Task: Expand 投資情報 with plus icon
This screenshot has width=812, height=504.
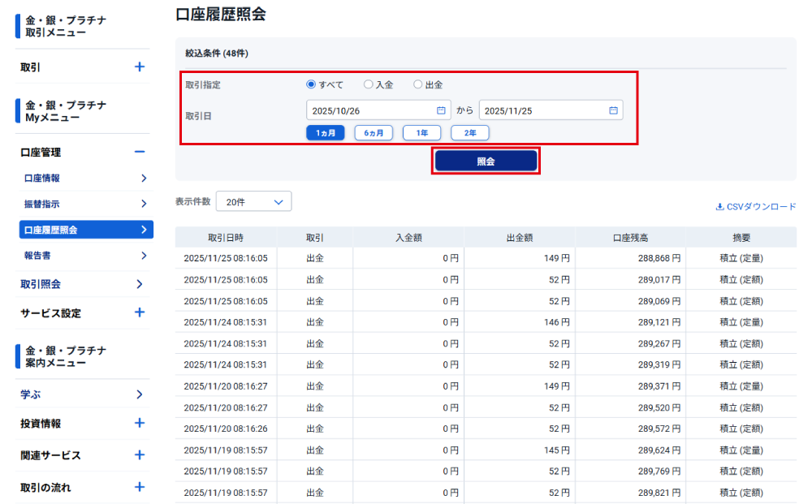Action: point(140,423)
